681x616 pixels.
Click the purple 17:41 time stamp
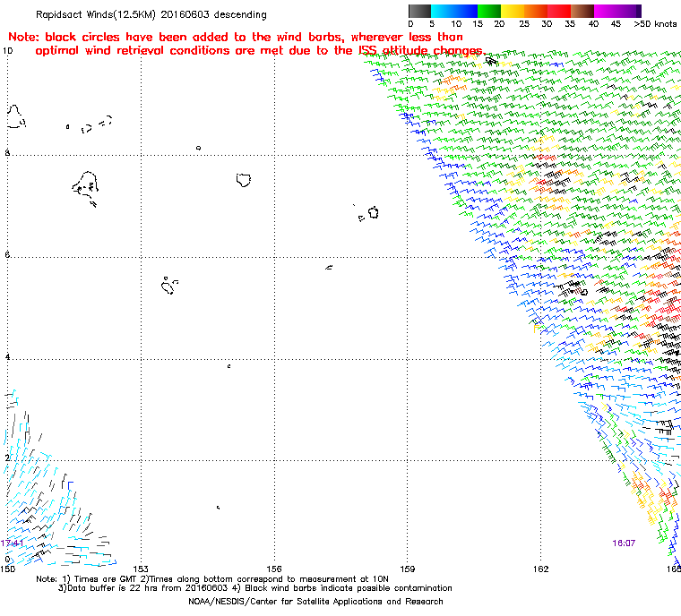point(12,543)
